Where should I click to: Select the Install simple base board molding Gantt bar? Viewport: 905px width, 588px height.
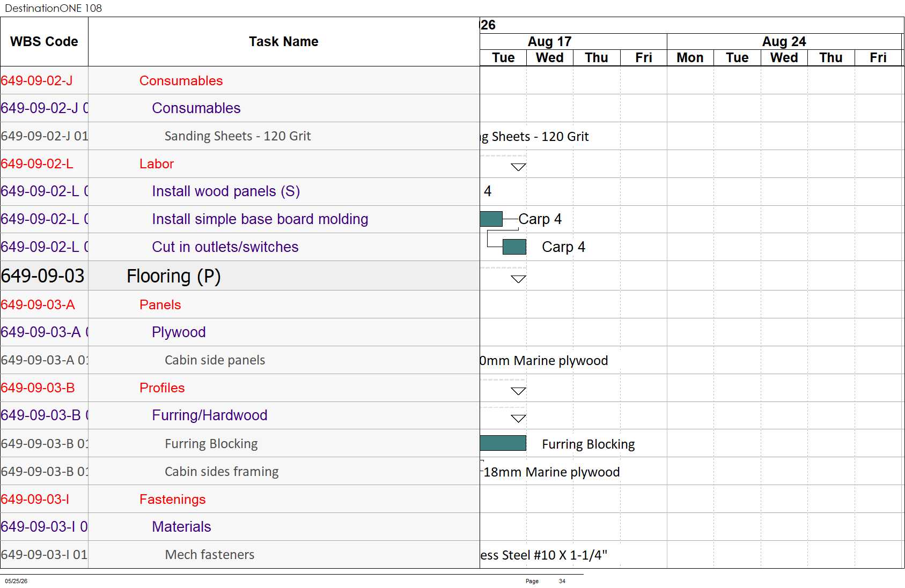point(491,219)
